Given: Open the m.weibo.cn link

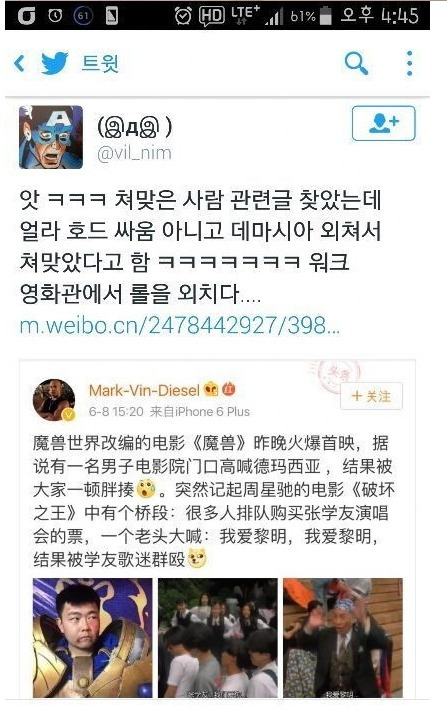Looking at the screenshot, I should (x=179, y=325).
